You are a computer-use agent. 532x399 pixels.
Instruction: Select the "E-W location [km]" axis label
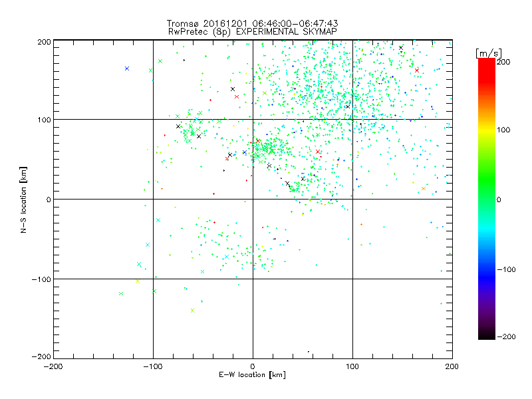(252, 375)
